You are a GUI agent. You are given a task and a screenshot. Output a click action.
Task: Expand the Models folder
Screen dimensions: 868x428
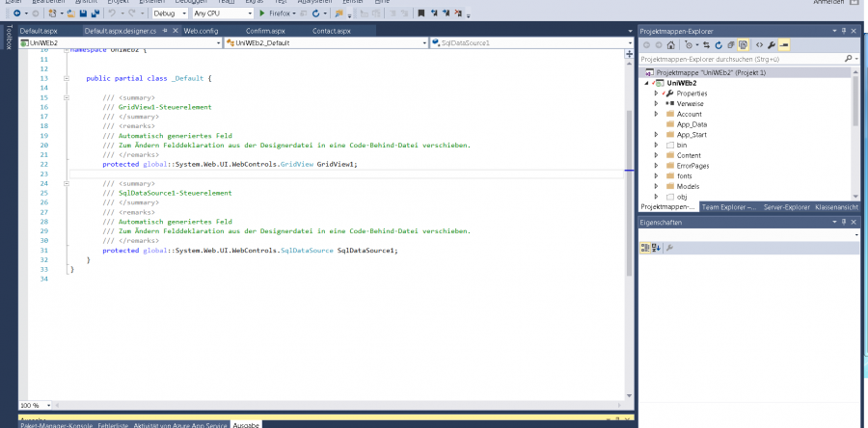pos(656,186)
